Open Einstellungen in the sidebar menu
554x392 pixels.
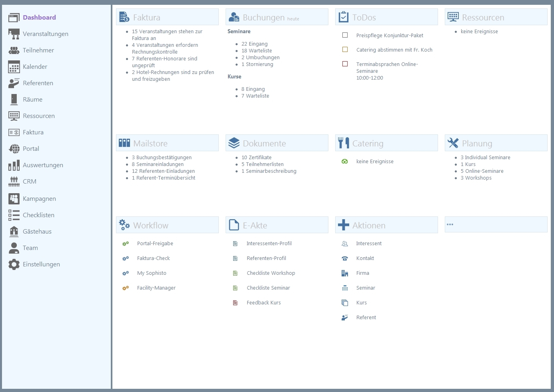[x=41, y=264]
